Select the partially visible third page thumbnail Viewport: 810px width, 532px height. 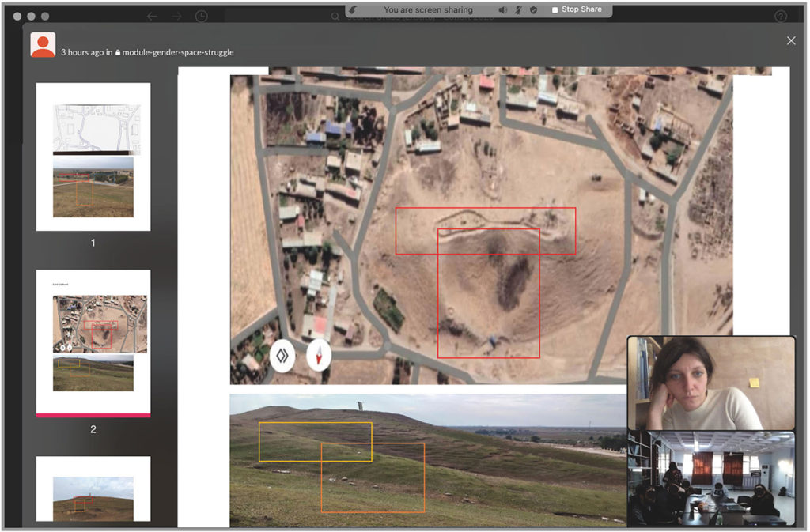[93, 489]
